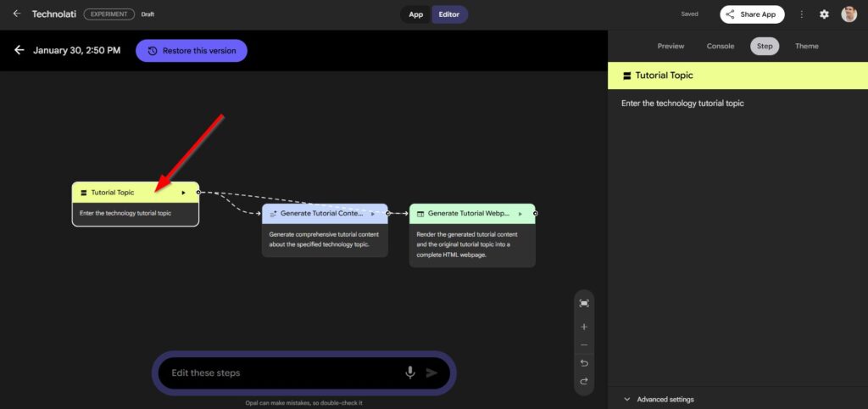Image resolution: width=868 pixels, height=409 pixels.
Task: Click the back arrow next to Technolati
Action: pos(17,14)
